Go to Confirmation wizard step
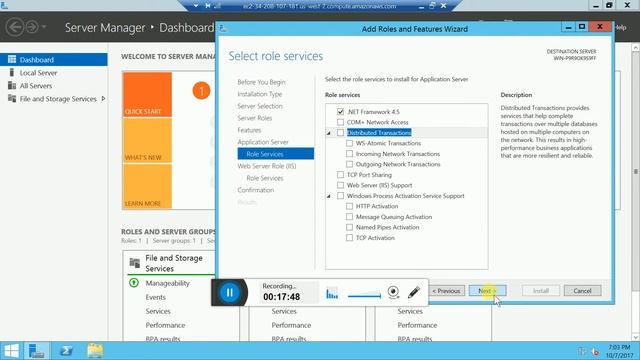This screenshot has height=360, width=640. click(256, 190)
